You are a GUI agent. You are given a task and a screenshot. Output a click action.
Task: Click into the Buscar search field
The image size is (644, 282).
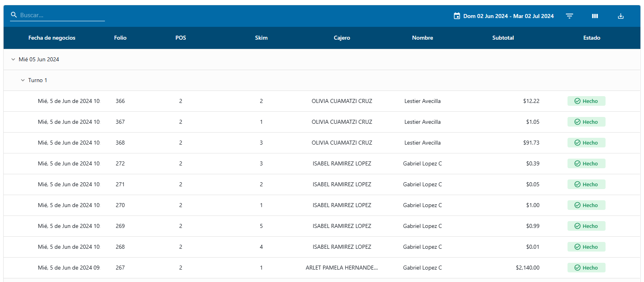60,15
